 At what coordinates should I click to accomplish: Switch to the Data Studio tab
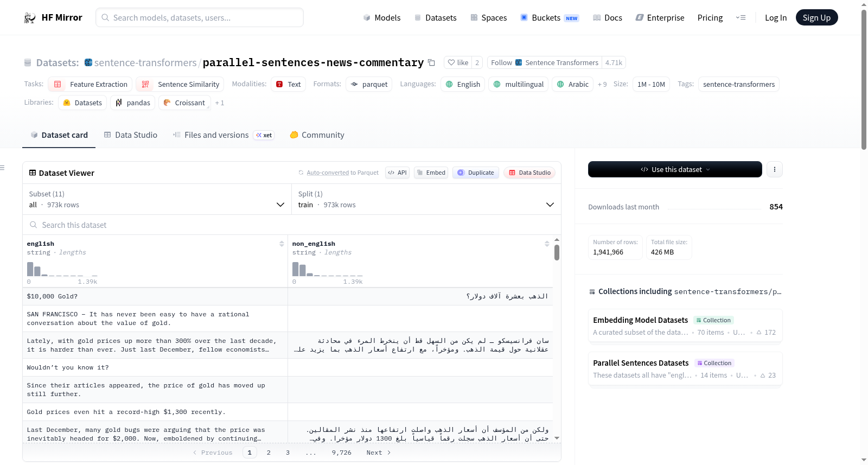click(131, 135)
